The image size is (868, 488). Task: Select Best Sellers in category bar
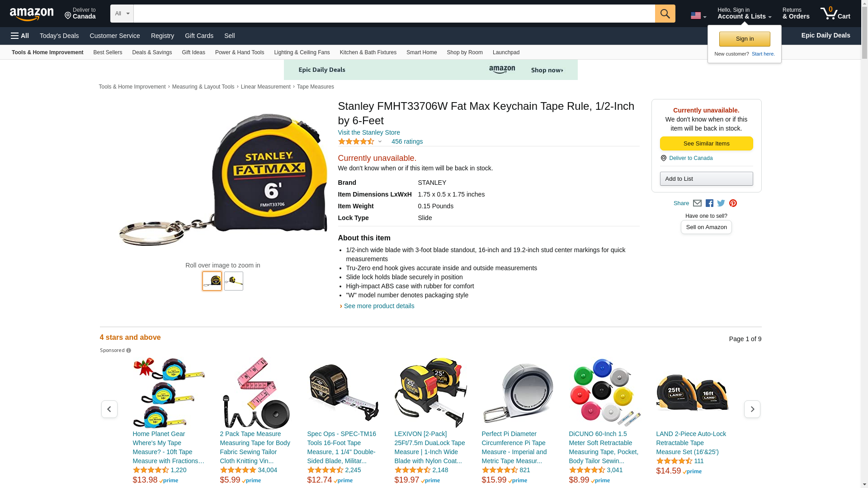point(108,52)
